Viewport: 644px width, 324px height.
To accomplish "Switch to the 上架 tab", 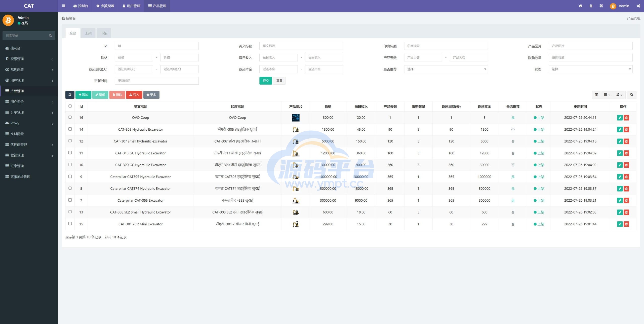I will (x=88, y=33).
